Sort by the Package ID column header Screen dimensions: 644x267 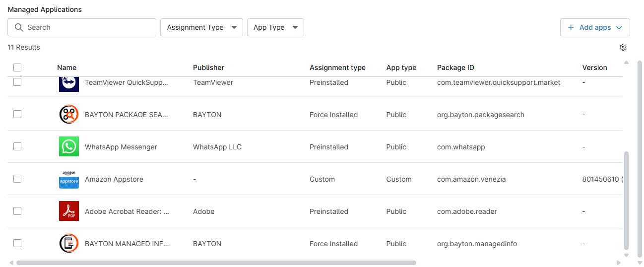point(455,67)
